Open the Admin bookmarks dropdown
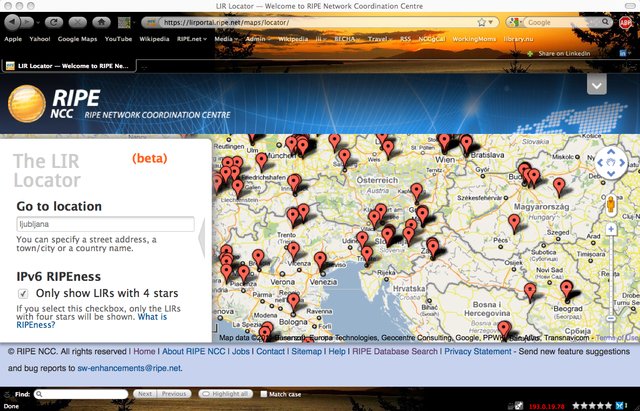 coord(258,39)
